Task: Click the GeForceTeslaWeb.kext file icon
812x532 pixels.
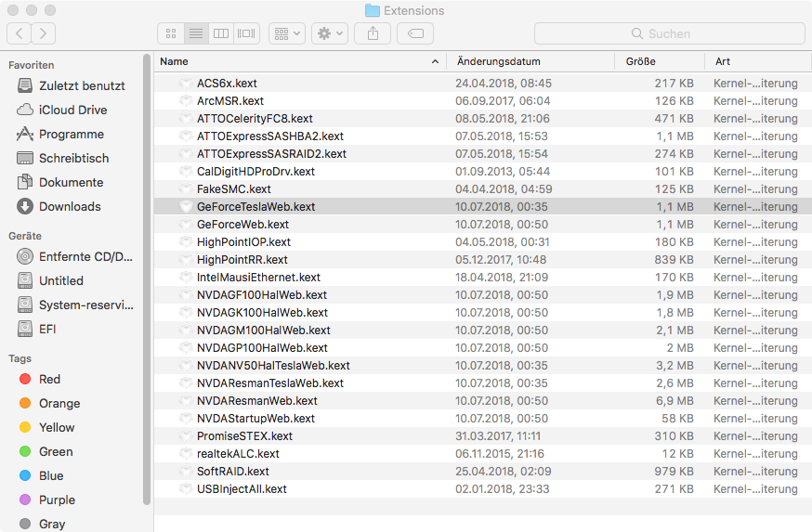Action: pyautogui.click(x=186, y=206)
